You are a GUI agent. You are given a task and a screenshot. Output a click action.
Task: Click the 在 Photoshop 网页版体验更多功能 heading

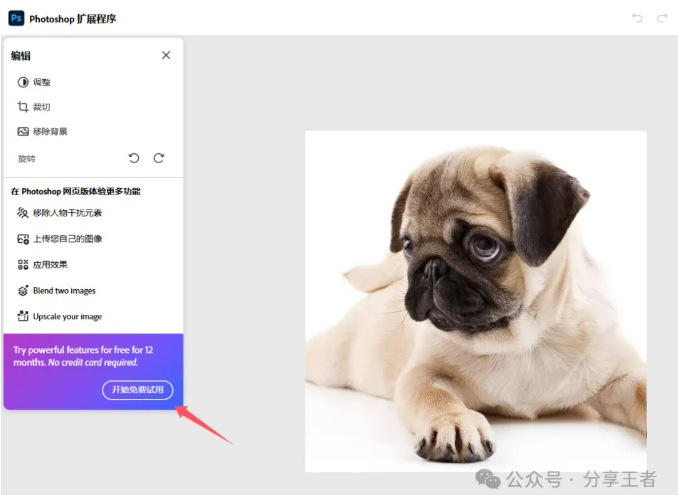75,190
